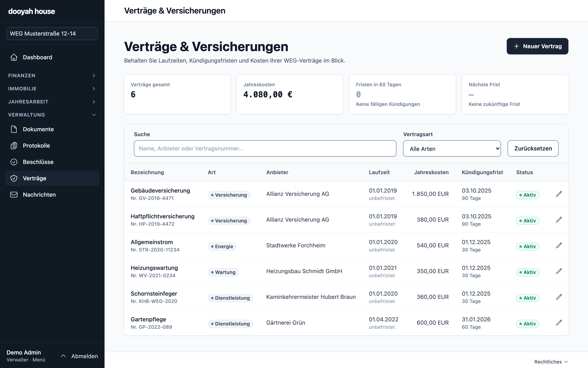The height and width of the screenshot is (368, 588).
Task: Click Kaminkehrermeister Hubert Braun provider cell
Action: click(311, 297)
